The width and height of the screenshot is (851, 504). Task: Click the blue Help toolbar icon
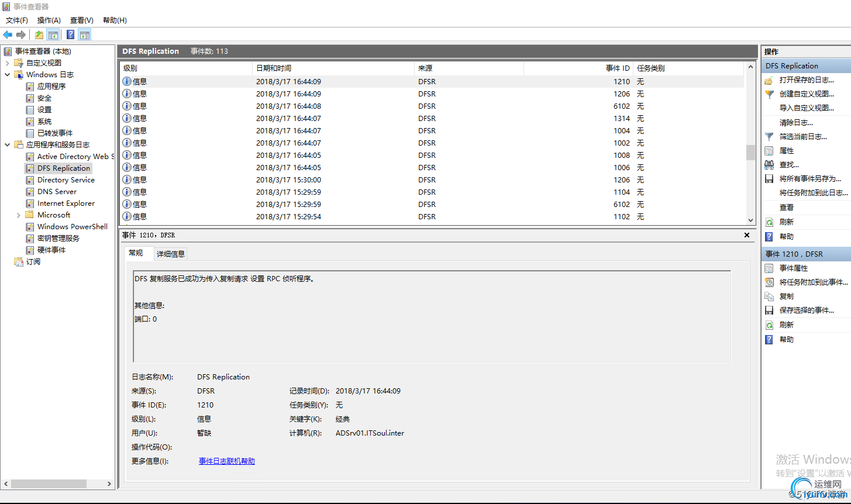click(x=70, y=34)
